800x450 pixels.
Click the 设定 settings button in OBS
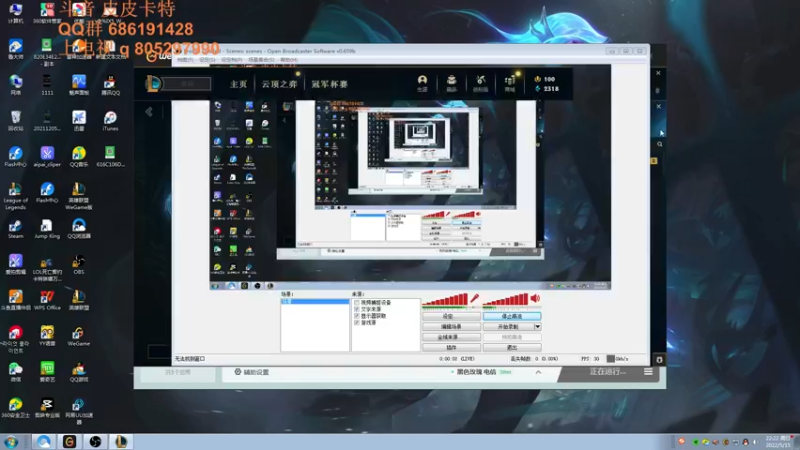[451, 316]
